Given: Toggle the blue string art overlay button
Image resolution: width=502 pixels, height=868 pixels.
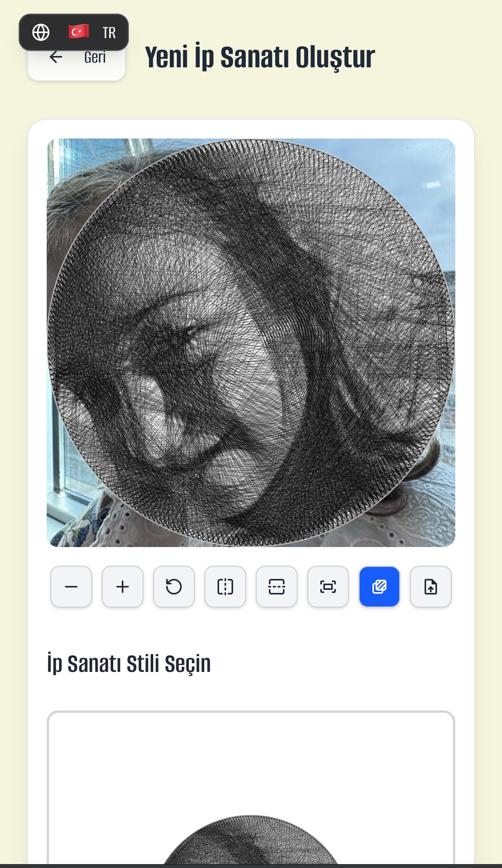Looking at the screenshot, I should tap(379, 586).
